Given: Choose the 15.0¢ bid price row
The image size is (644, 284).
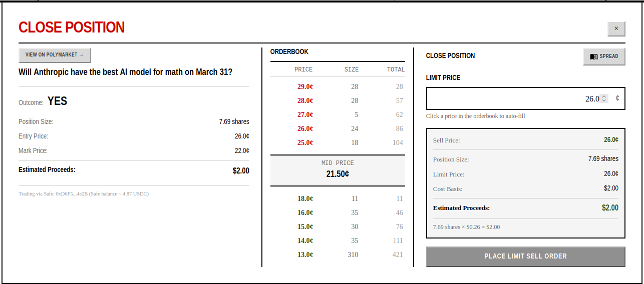Looking at the screenshot, I should [x=305, y=226].
